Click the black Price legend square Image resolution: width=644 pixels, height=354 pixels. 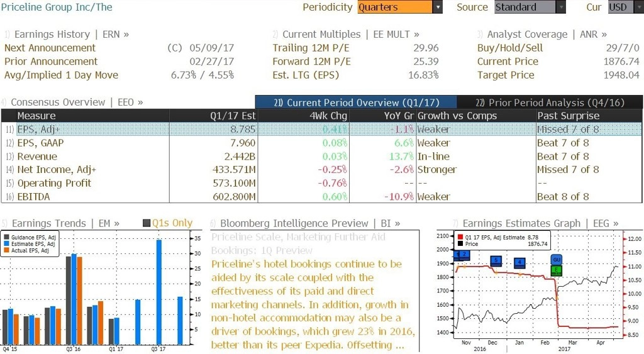[460, 244]
